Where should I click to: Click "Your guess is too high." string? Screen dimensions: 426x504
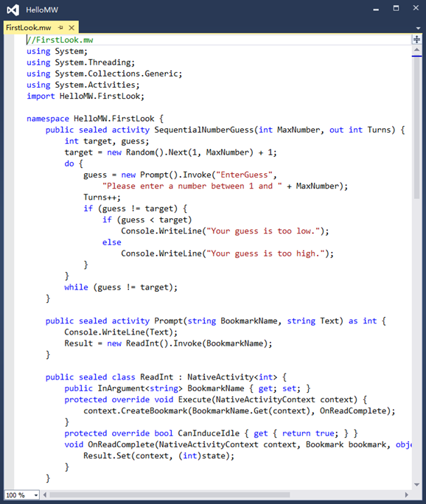click(x=265, y=253)
